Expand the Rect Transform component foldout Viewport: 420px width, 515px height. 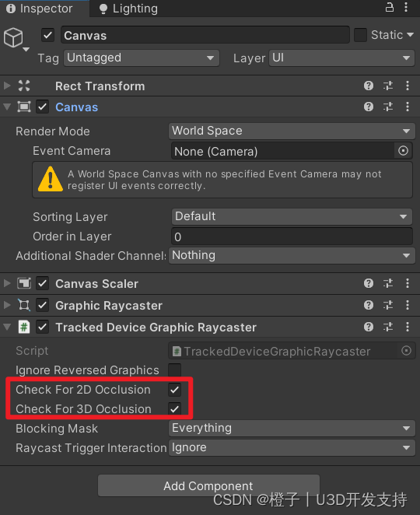tap(7, 86)
